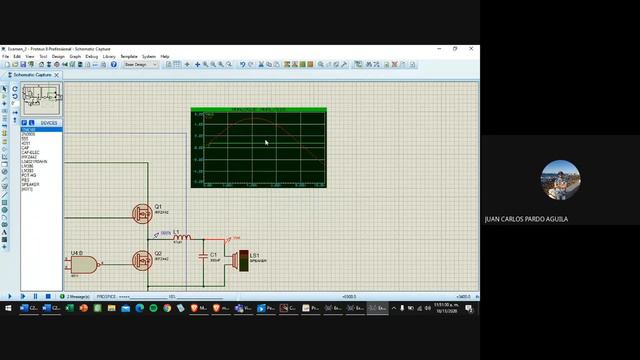Select the Text Script A tool
This screenshot has width=640, height=360.
click(x=4, y=232)
